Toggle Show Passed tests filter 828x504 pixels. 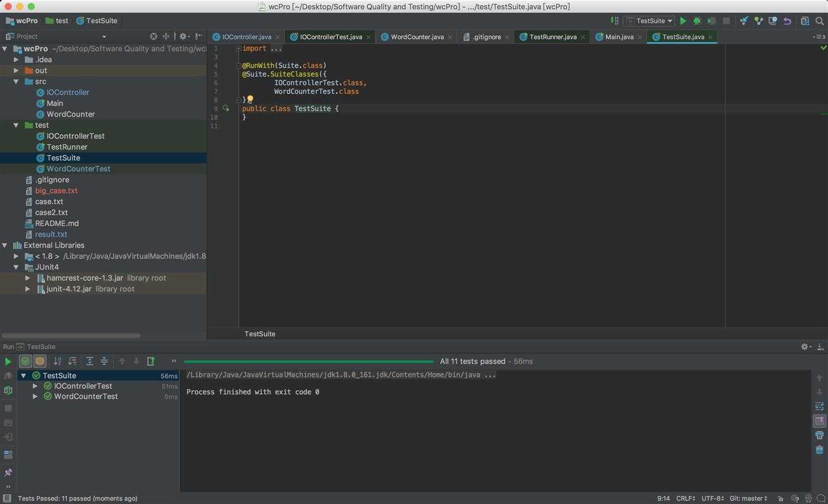coord(25,361)
